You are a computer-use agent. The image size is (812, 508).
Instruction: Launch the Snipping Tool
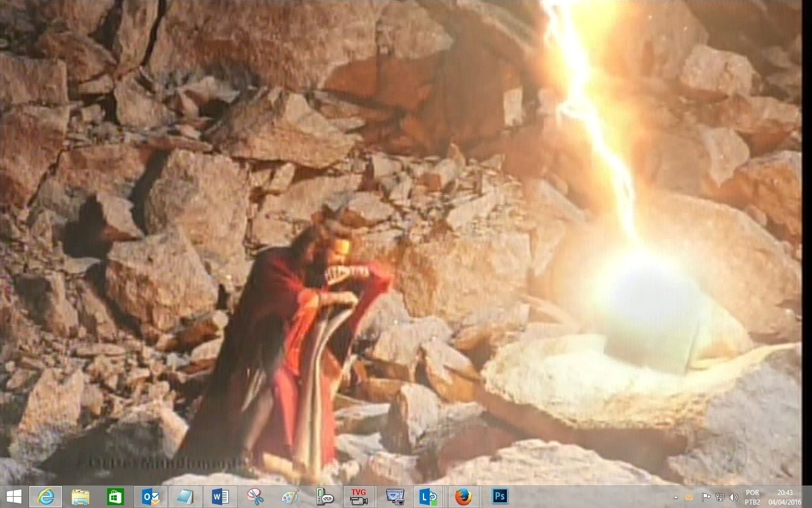point(255,497)
